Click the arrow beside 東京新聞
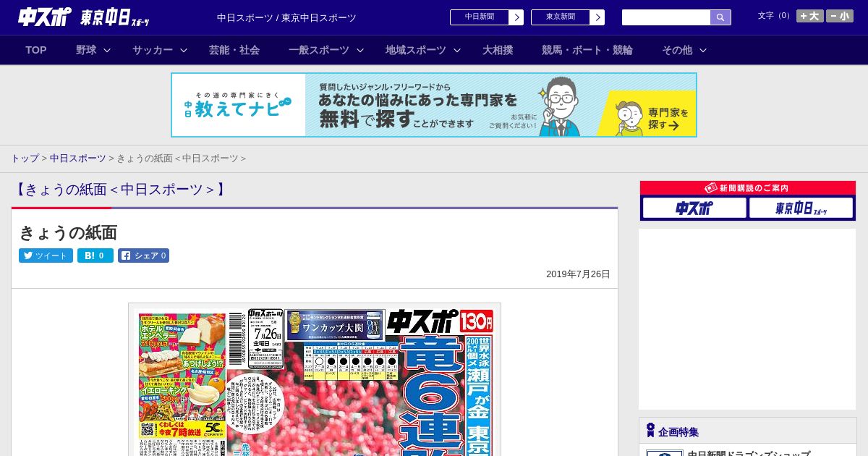Screen dimensions: 868x456 click(597, 17)
